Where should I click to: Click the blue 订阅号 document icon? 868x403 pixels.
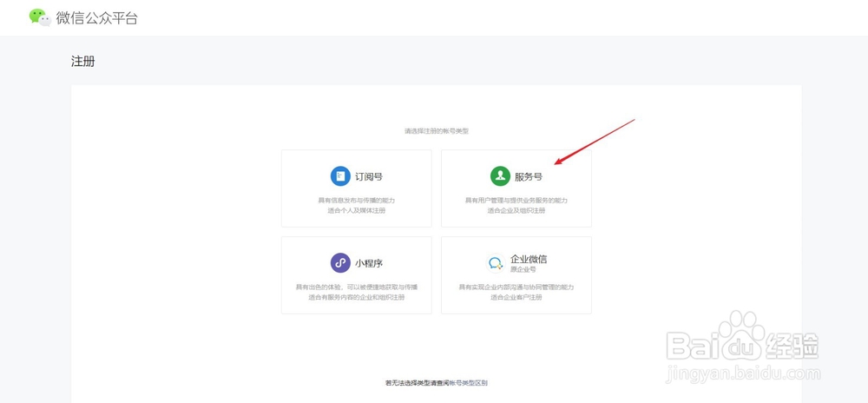[x=340, y=176]
